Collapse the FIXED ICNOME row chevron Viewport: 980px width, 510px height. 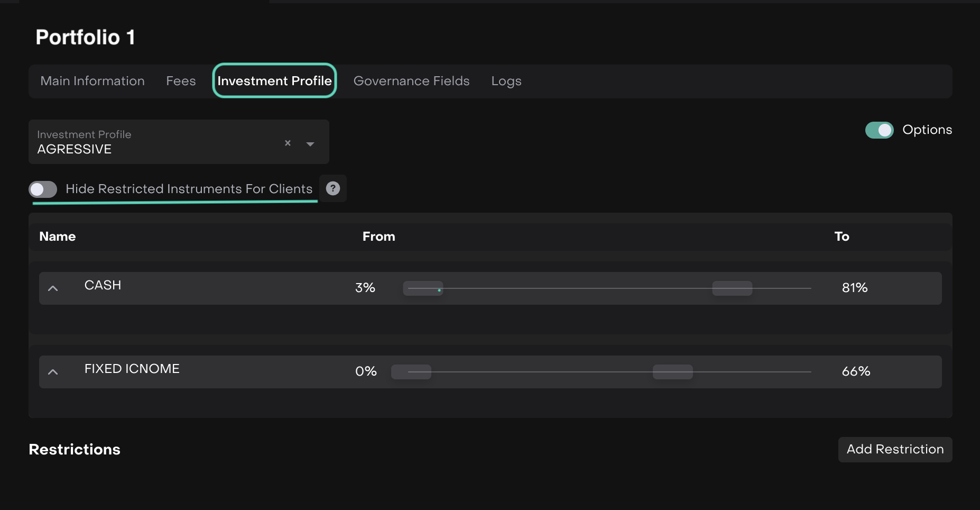pos(53,372)
